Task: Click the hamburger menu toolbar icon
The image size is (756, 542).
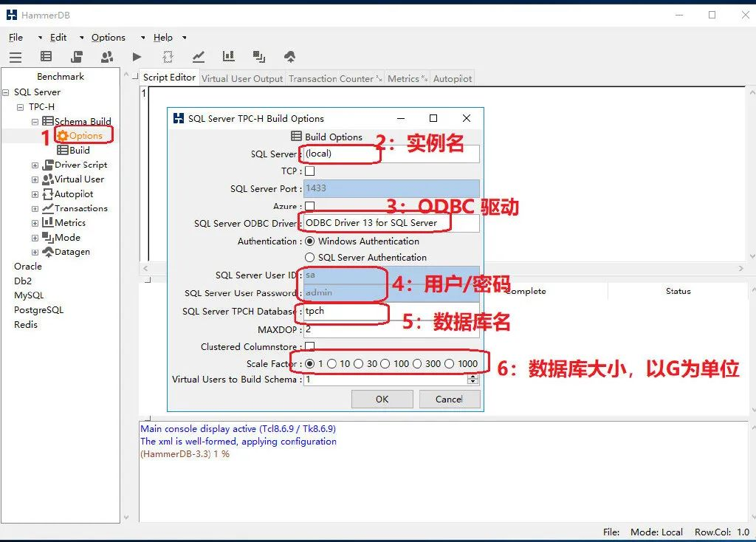Action: (16, 58)
